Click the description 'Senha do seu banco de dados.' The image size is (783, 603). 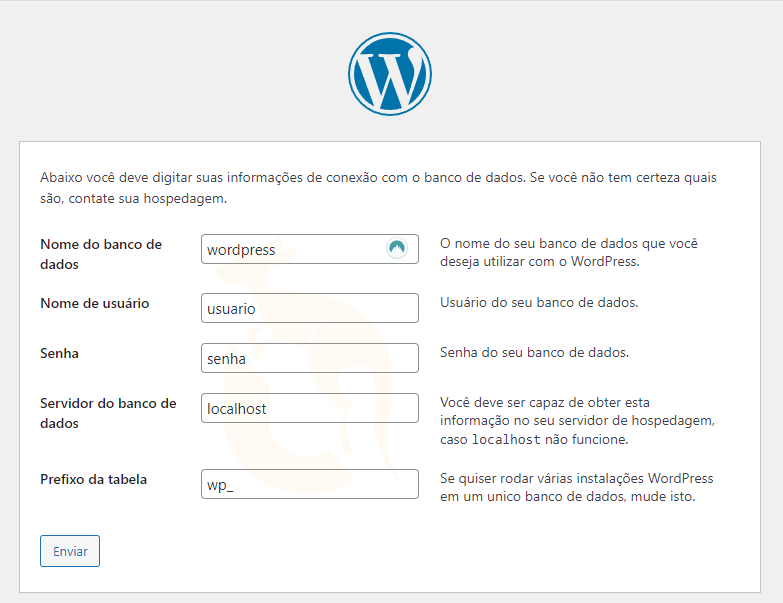pos(534,352)
